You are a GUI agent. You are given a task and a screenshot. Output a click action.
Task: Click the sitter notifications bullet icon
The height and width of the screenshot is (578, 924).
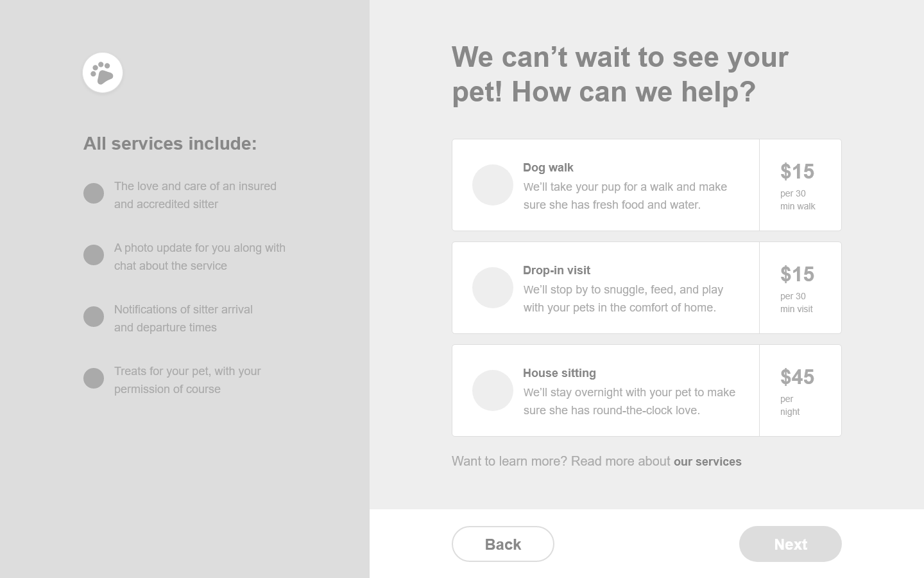[x=94, y=317]
